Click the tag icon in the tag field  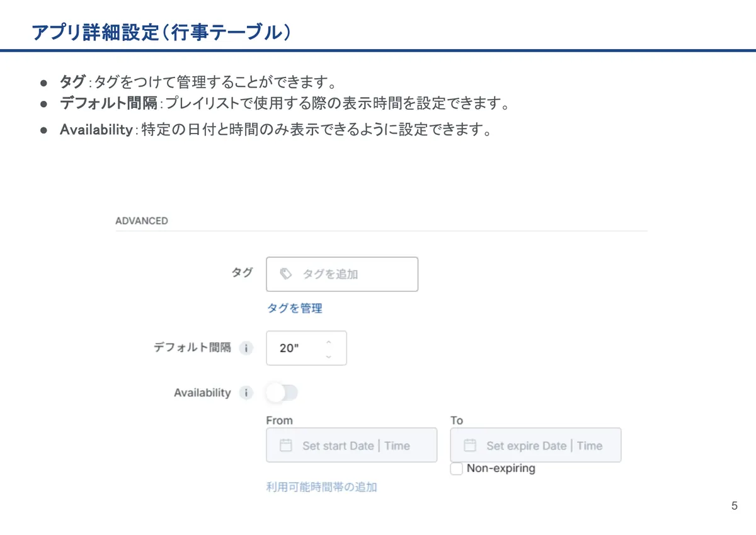coord(285,274)
